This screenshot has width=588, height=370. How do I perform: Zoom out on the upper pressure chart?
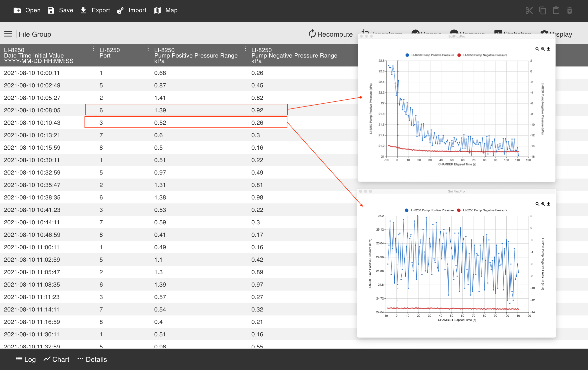pos(543,49)
